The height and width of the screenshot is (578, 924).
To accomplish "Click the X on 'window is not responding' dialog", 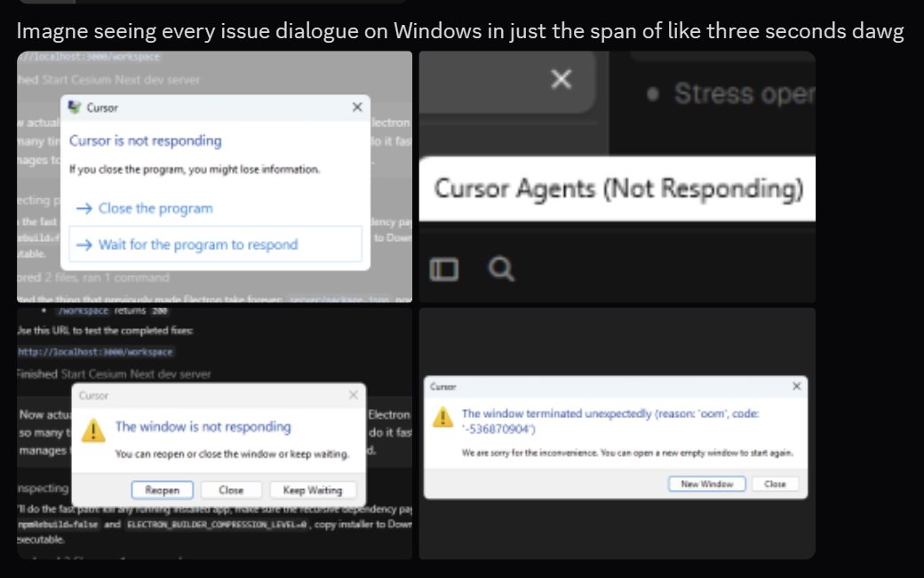I will tap(353, 395).
